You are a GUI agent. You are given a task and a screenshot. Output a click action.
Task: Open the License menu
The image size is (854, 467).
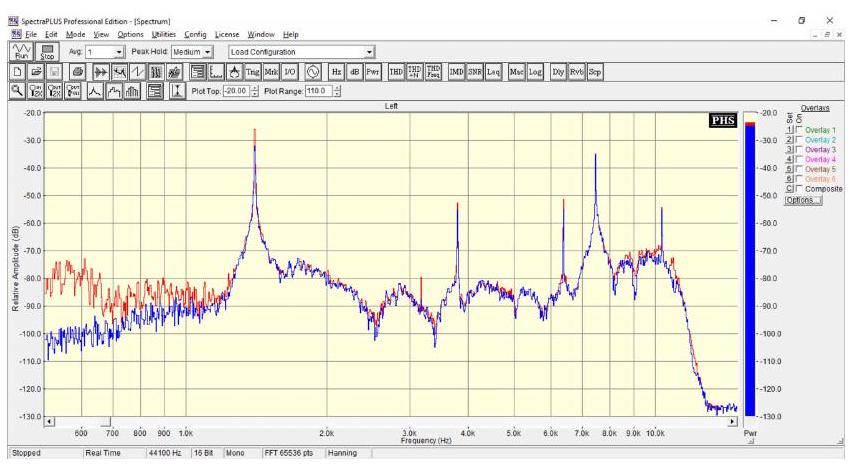pos(227,34)
